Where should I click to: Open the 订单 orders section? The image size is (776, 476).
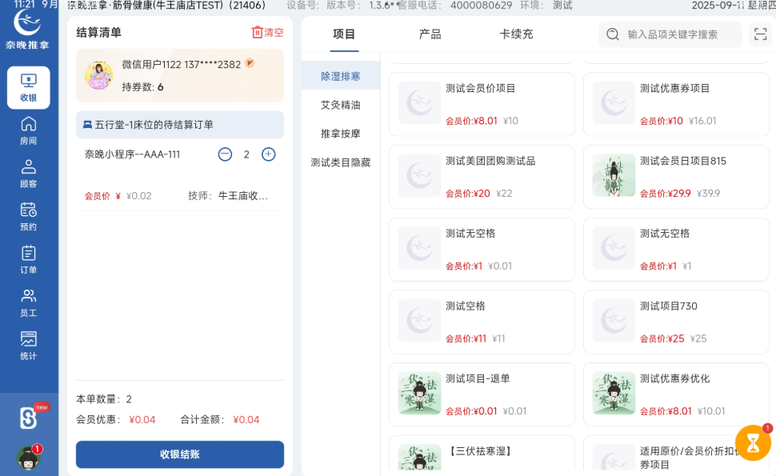click(x=28, y=259)
